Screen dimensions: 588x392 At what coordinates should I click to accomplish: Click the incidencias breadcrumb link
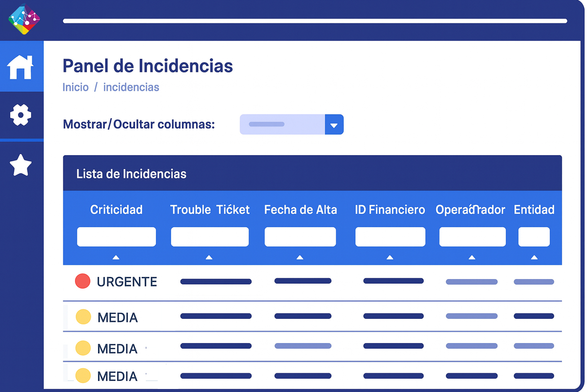[x=131, y=87]
